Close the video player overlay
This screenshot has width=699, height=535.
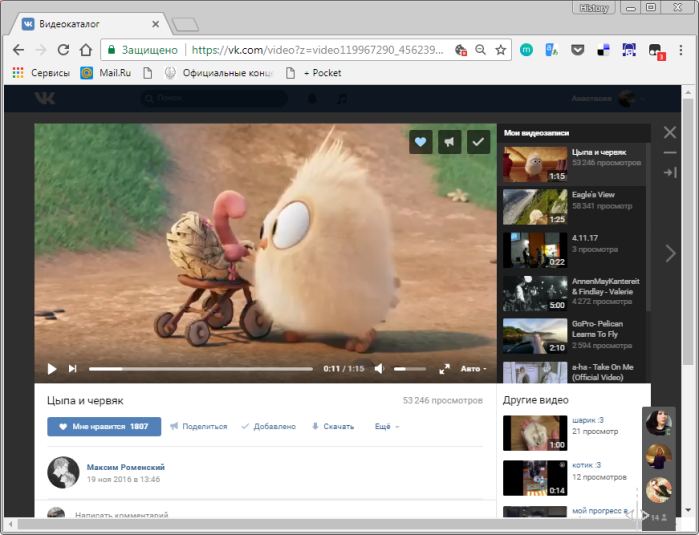[x=670, y=132]
